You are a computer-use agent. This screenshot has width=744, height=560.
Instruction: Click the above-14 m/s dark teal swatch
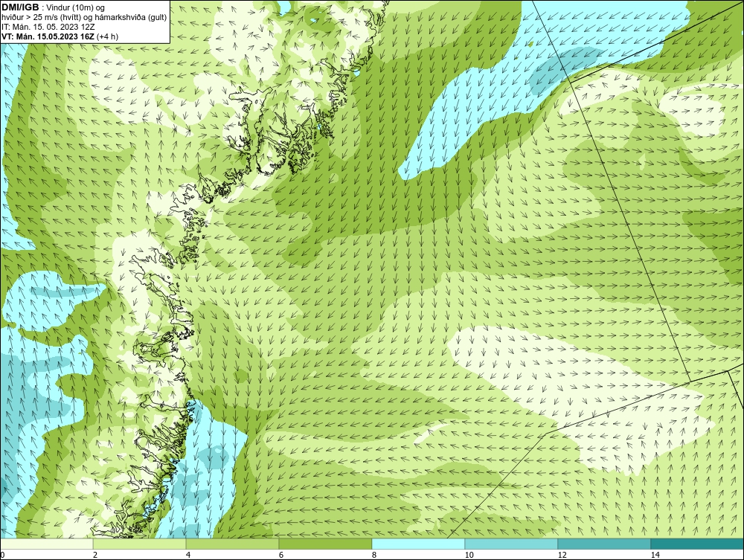(x=698, y=544)
